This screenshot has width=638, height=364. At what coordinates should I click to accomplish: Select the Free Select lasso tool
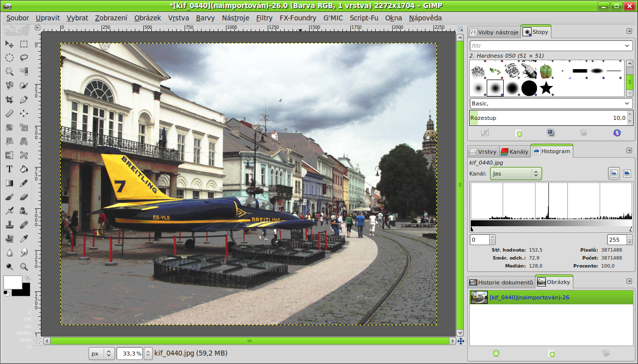tap(24, 58)
